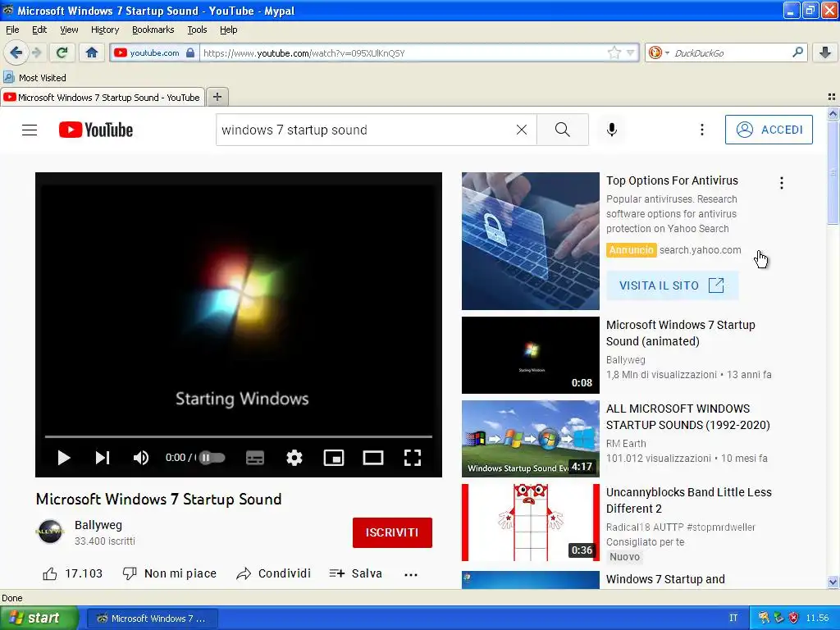Image resolution: width=840 pixels, height=630 pixels.
Task: Open YouTube settings three-dot menu
Action: click(x=702, y=130)
